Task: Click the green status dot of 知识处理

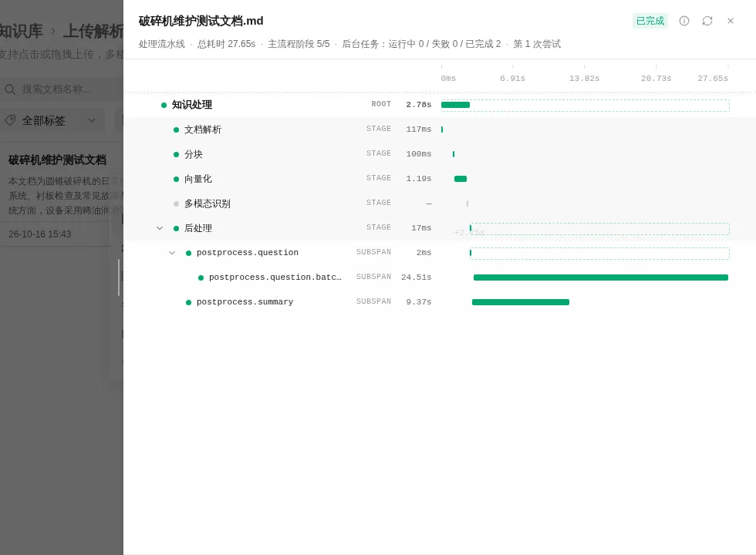Action: (164, 105)
